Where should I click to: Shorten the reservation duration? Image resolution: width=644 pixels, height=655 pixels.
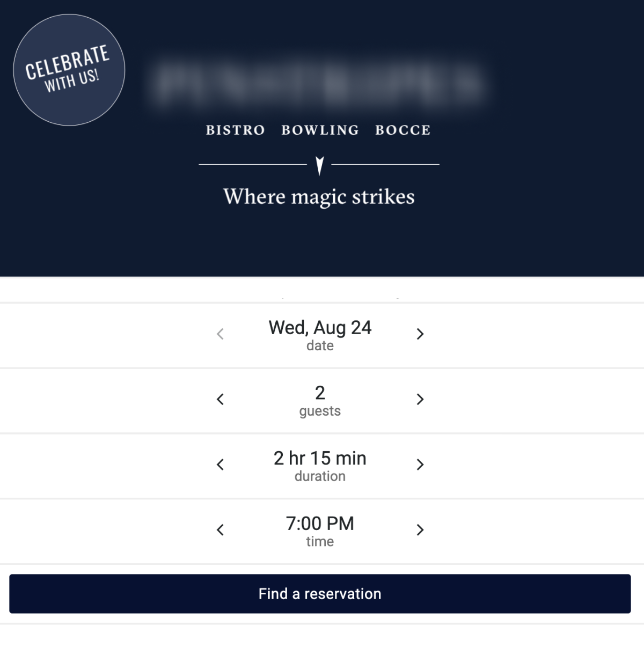click(x=220, y=465)
